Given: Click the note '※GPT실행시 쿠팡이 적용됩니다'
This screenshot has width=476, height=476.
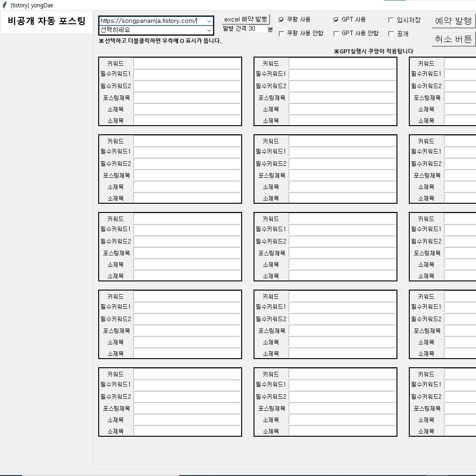Looking at the screenshot, I should tap(374, 51).
